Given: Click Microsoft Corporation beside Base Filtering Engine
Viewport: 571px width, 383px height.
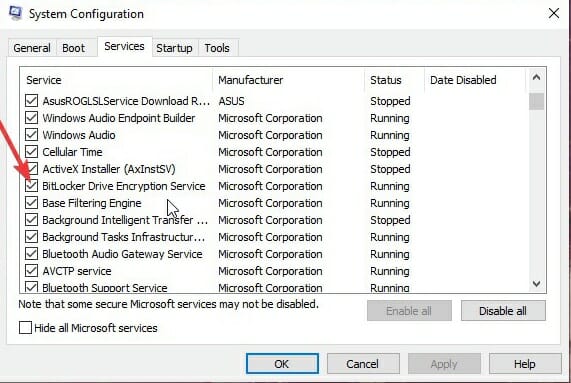Looking at the screenshot, I should 270,203.
